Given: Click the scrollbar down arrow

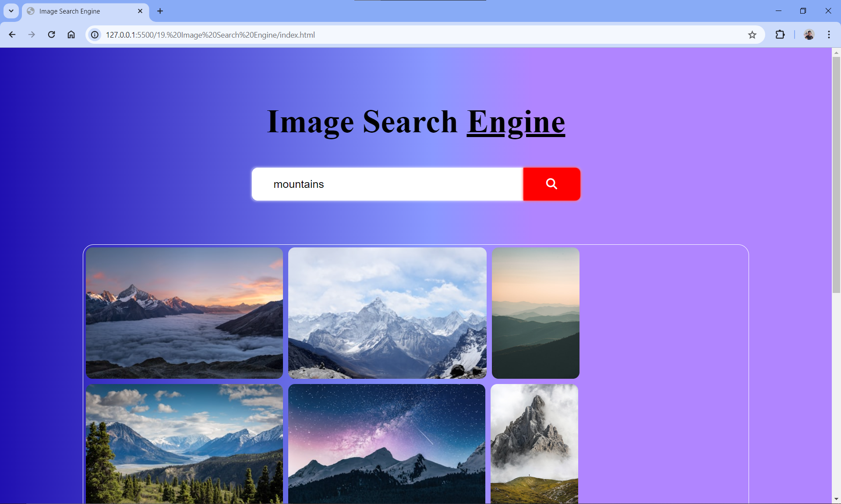Looking at the screenshot, I should coord(836,499).
